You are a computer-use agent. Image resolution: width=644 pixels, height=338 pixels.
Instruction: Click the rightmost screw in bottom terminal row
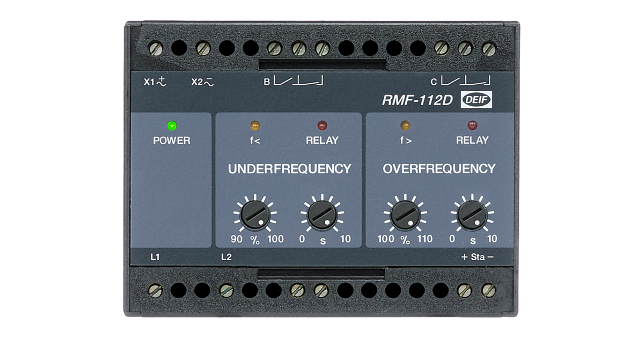(489, 291)
